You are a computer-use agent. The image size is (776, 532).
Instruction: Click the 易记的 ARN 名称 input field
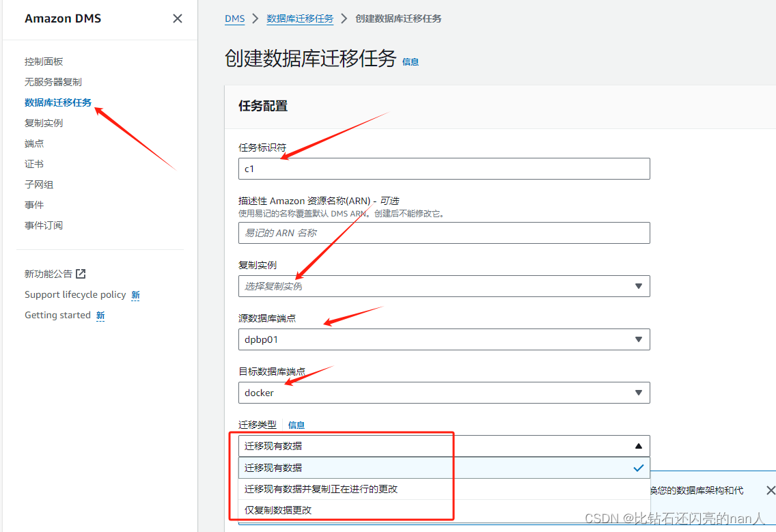(444, 233)
